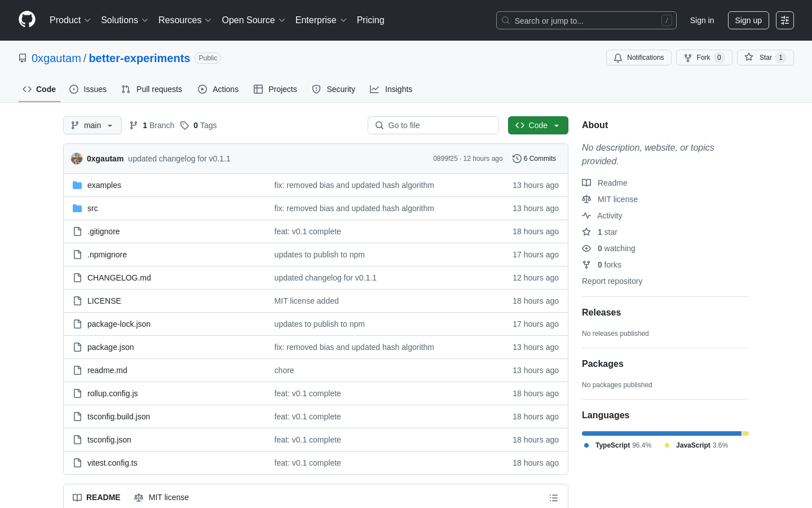Click the 0xgautam avatar image
The image size is (812, 508).
point(77,159)
